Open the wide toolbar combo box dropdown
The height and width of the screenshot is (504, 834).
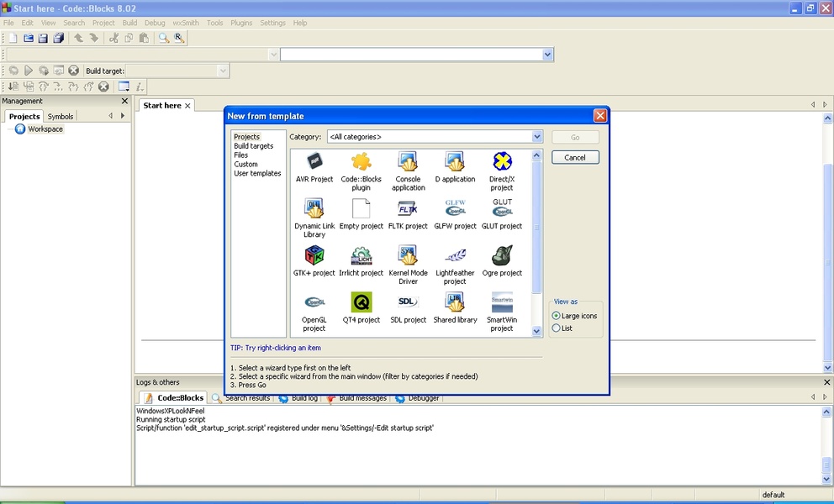coord(547,55)
